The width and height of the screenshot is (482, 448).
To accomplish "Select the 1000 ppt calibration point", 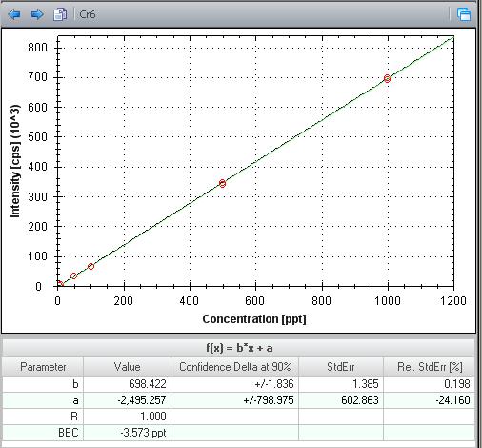I will click(387, 78).
